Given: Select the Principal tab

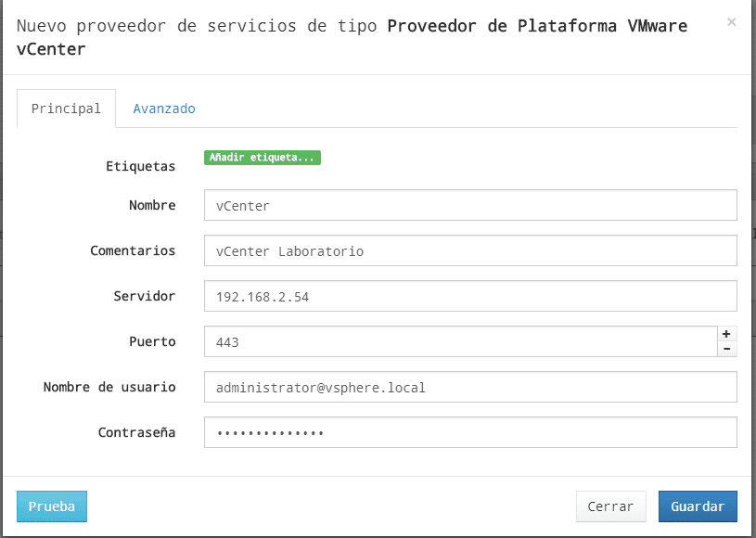Looking at the screenshot, I should tap(66, 109).
